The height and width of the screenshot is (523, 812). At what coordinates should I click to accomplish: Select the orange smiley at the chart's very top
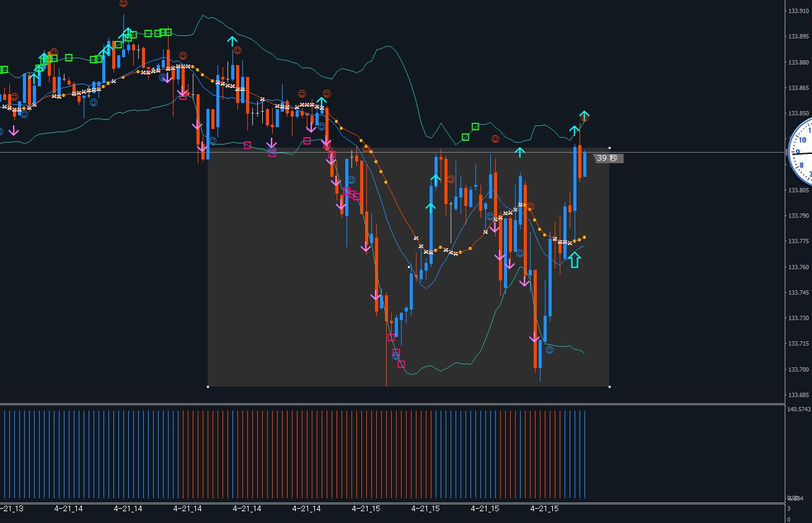[124, 3]
